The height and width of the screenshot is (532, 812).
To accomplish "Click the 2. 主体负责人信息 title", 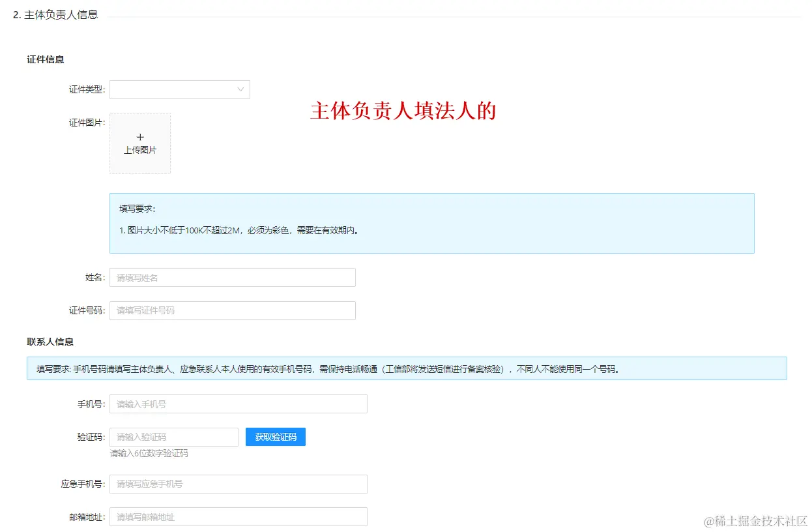I will 55,14.
